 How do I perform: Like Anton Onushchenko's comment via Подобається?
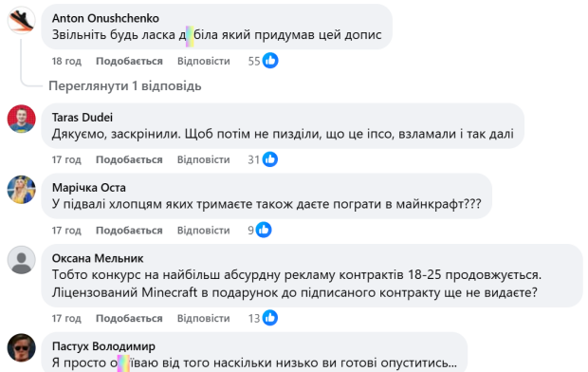[x=129, y=61]
